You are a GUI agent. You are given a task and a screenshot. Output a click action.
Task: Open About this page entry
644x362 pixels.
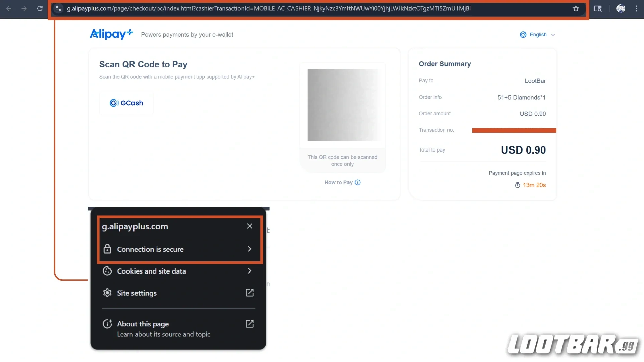(x=178, y=328)
